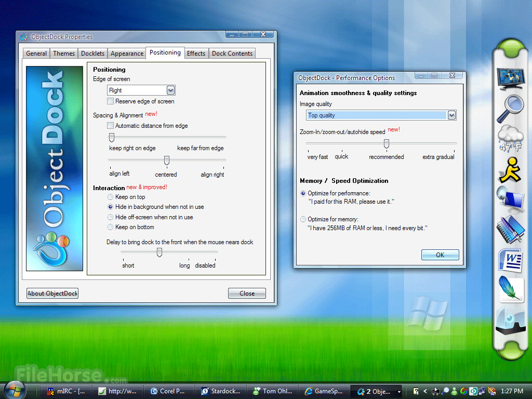Open the Docklets tab
532x399 pixels.
[x=92, y=54]
